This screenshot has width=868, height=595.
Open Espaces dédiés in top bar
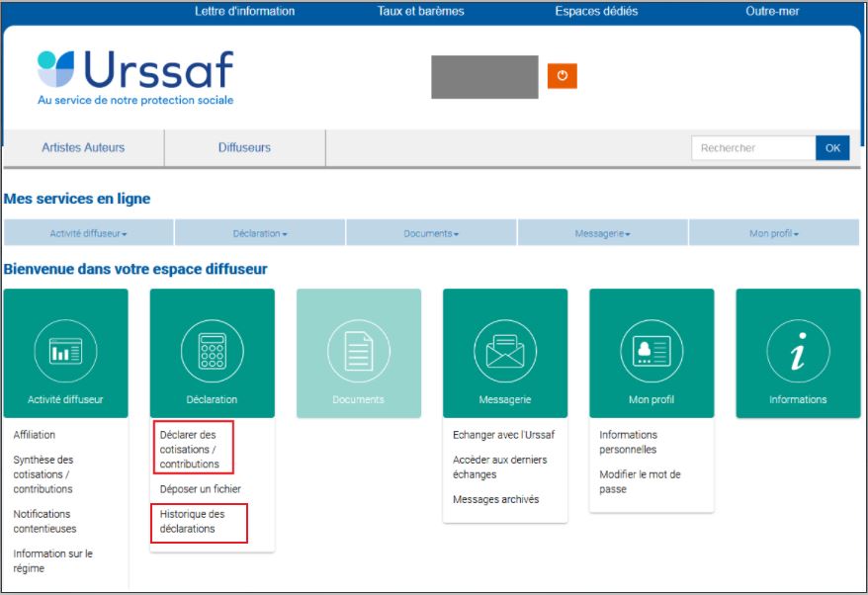596,11
